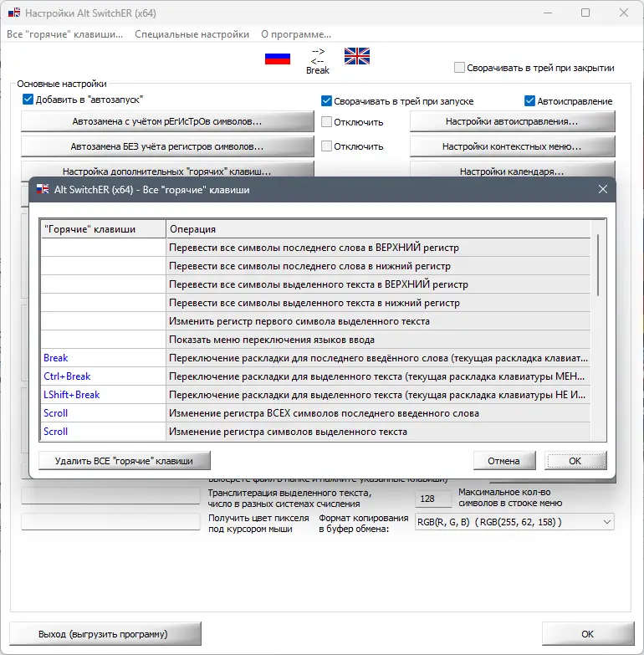The image size is (644, 655).
Task: Click the app icon in main window title bar
Action: click(14, 13)
